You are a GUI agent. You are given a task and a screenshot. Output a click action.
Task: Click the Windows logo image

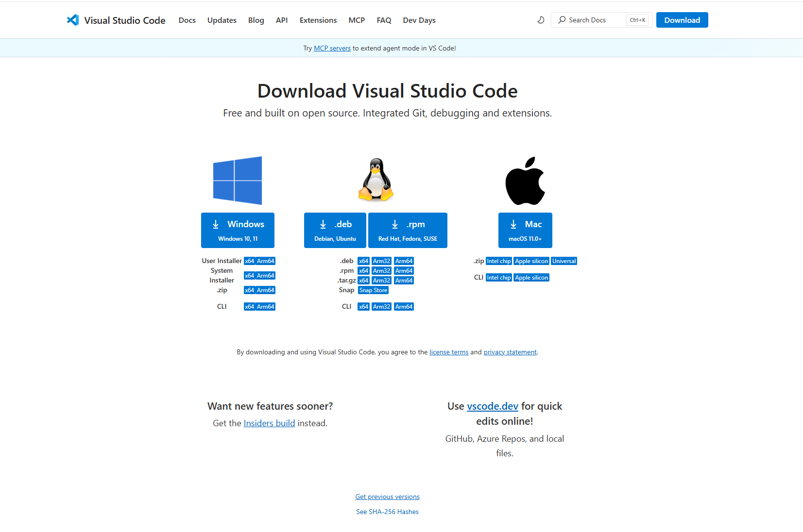coord(238,181)
